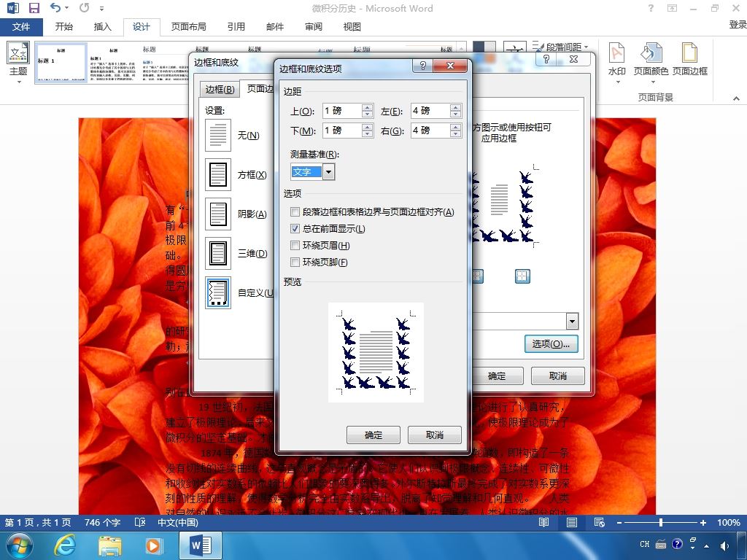Select the Box (方框) border setting icon

[x=218, y=175]
